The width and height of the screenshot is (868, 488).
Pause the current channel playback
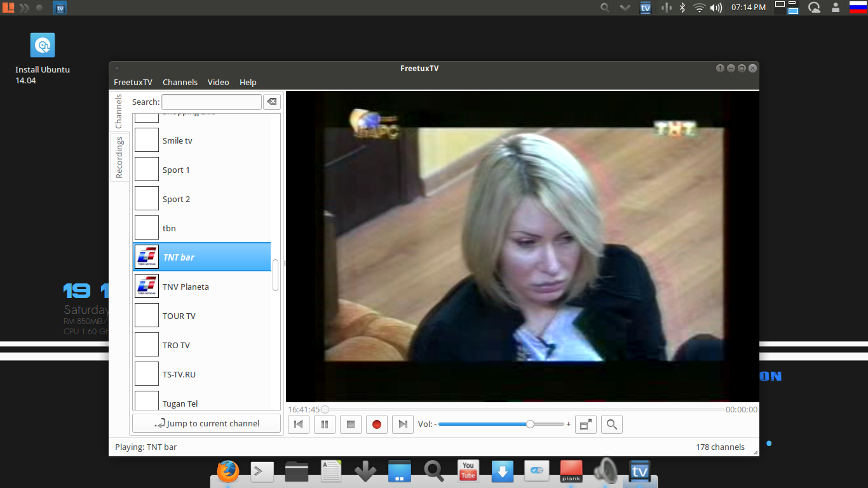tap(324, 424)
